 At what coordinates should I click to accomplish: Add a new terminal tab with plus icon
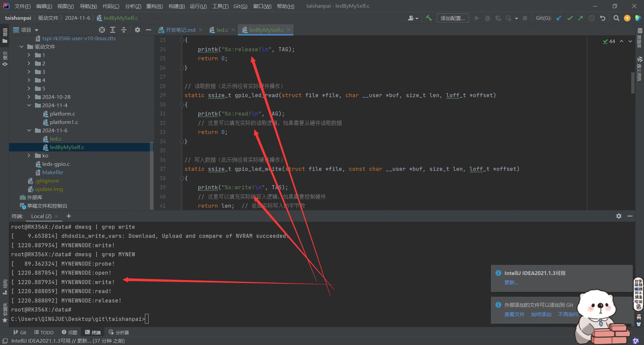69,216
